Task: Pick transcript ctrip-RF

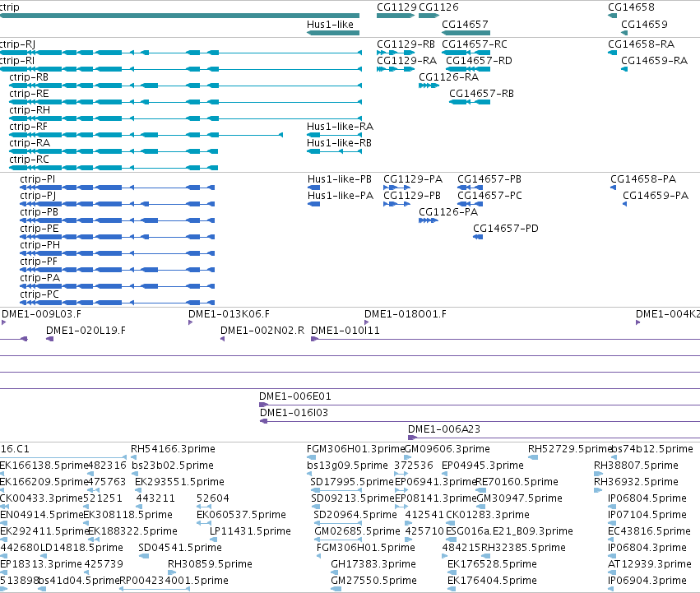Action: point(146,135)
